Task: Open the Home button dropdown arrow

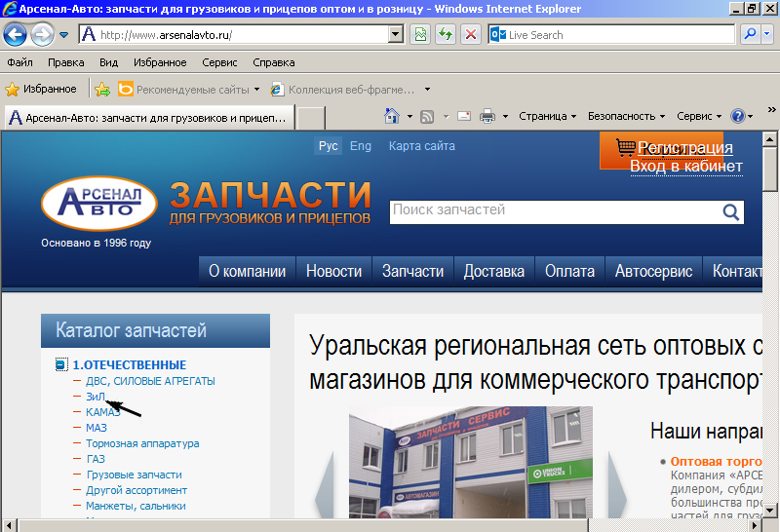Action: (x=409, y=117)
